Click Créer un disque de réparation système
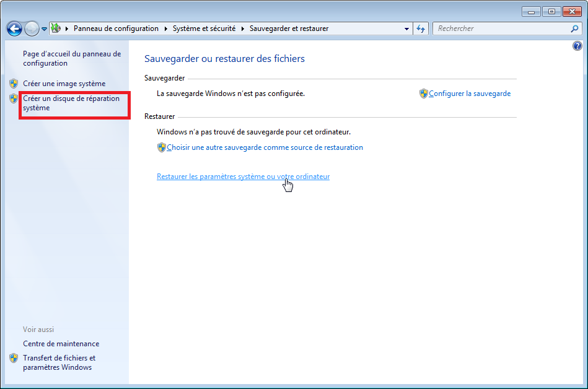This screenshot has height=389, width=588. tap(71, 103)
